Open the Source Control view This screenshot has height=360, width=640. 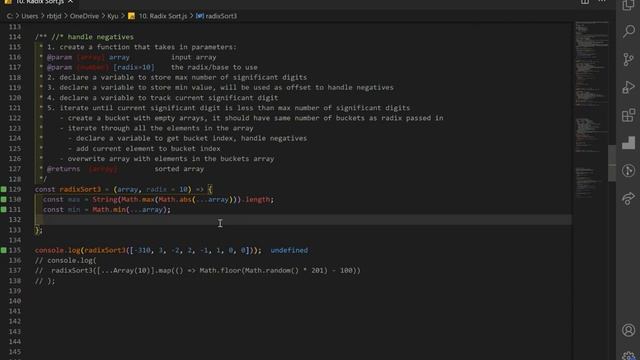629,60
